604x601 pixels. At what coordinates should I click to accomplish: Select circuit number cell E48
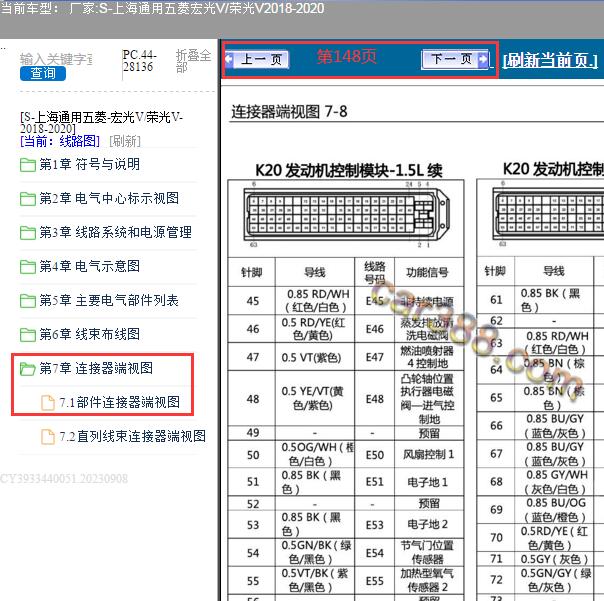375,398
